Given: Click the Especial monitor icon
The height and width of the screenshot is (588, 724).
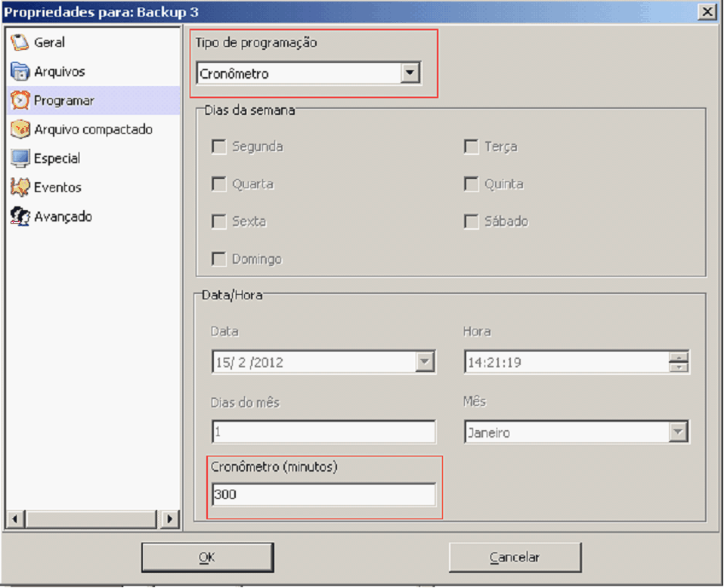Looking at the screenshot, I should coord(20,159).
